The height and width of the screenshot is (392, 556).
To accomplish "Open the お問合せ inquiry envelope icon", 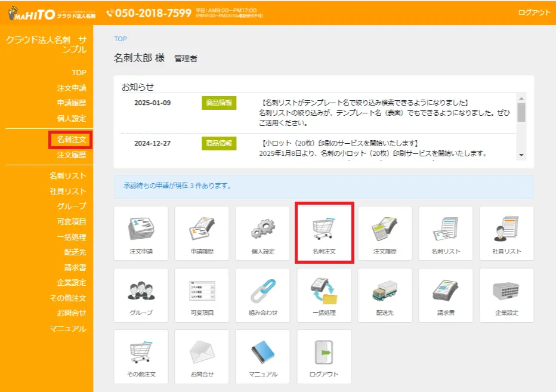I will 202,356.
